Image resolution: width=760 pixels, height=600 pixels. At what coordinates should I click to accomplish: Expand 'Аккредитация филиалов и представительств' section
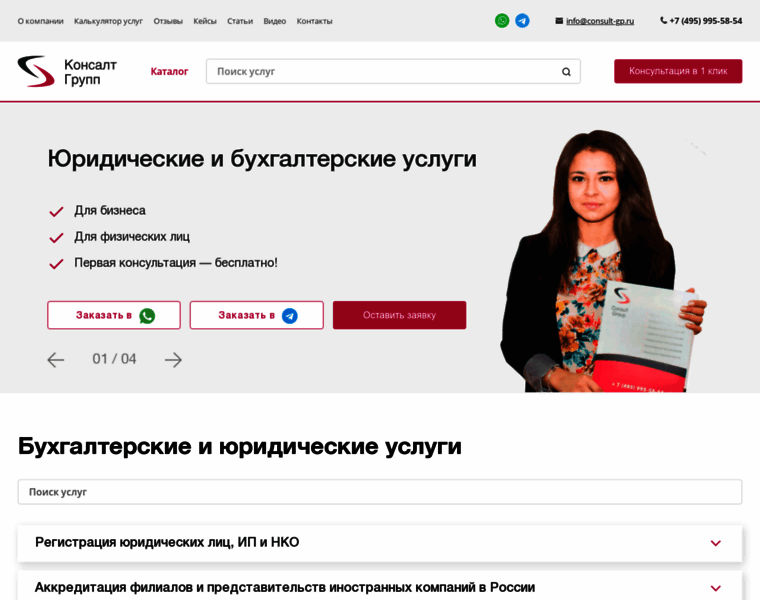point(715,588)
